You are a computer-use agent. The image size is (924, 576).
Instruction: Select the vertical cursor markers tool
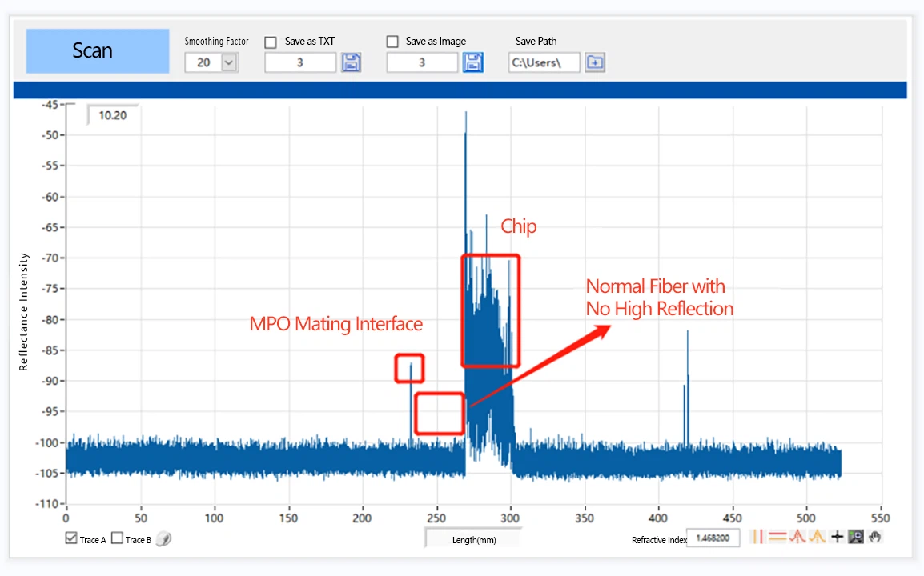click(x=757, y=537)
